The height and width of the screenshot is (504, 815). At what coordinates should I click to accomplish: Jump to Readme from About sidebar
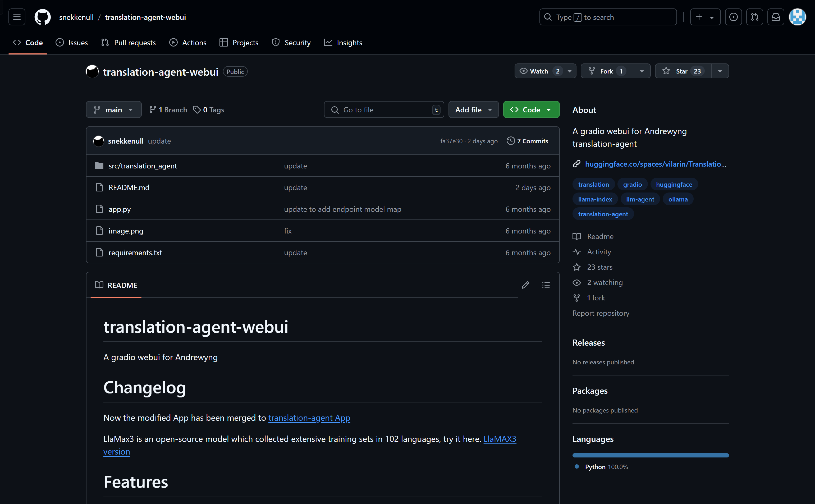pos(593,237)
